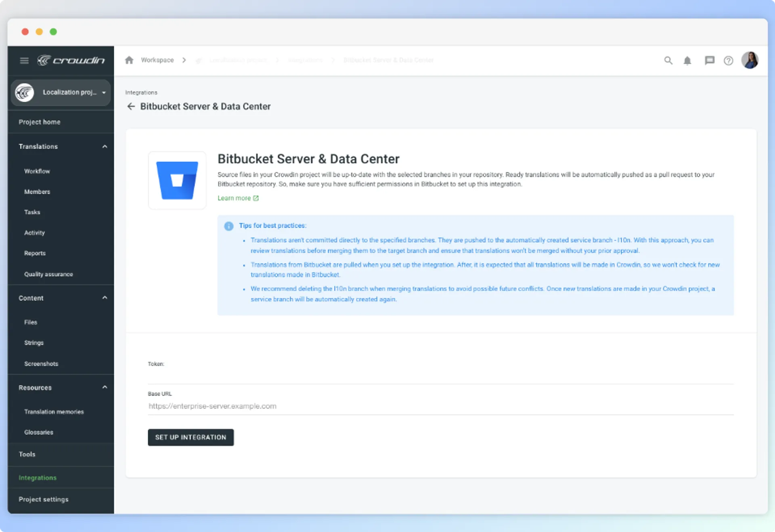Open messages chat icon
This screenshot has width=775, height=532.
coord(710,61)
